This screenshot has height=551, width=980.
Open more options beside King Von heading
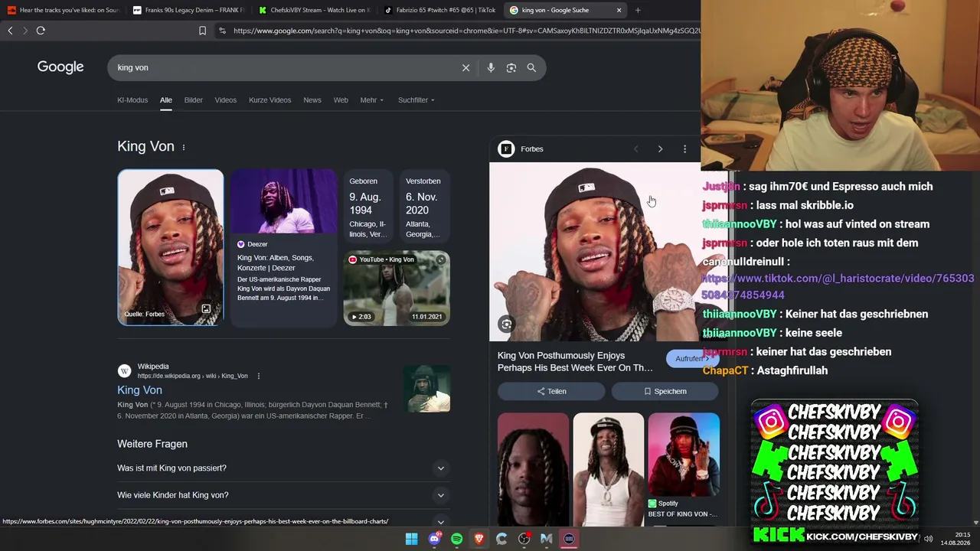184,147
